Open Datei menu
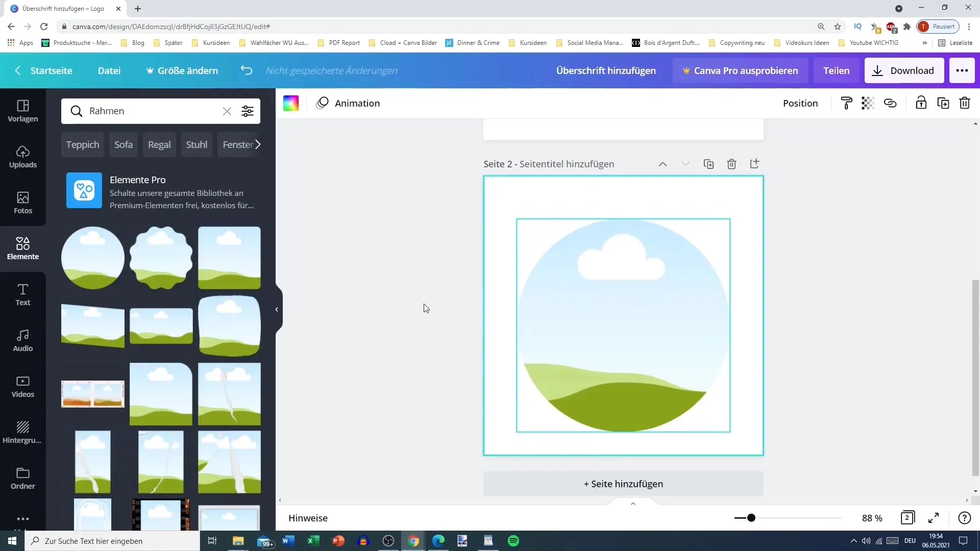 click(x=110, y=70)
